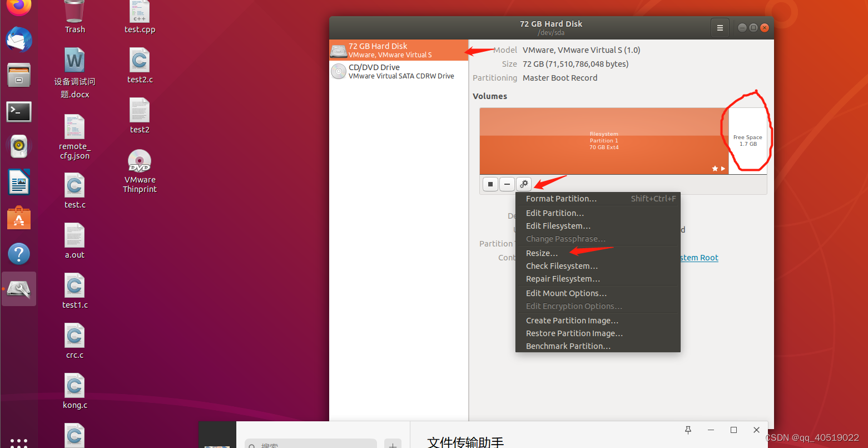Click the Disks utility icon in dock
The height and width of the screenshot is (448, 868).
(19, 289)
